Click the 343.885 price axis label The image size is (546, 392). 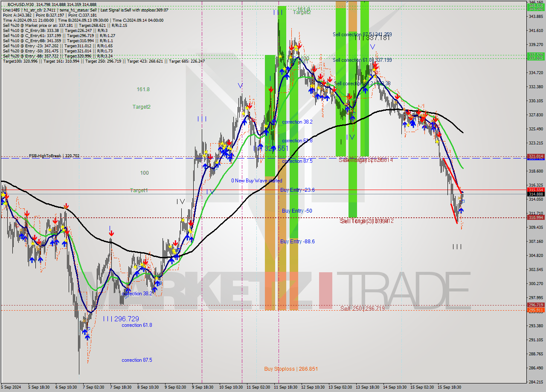[536, 17]
